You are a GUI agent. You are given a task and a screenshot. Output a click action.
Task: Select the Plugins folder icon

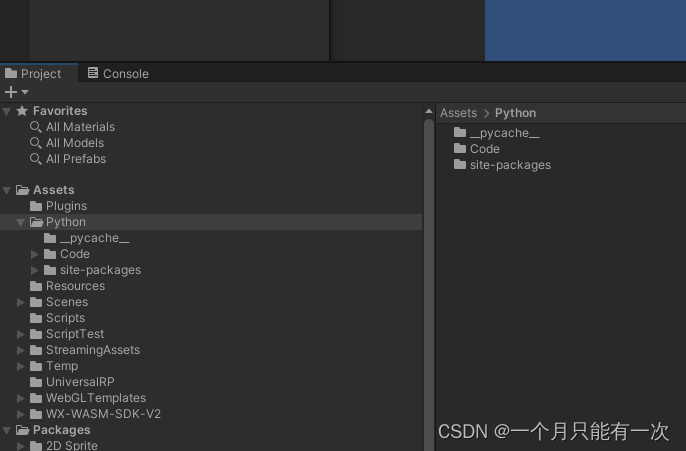[36, 206]
